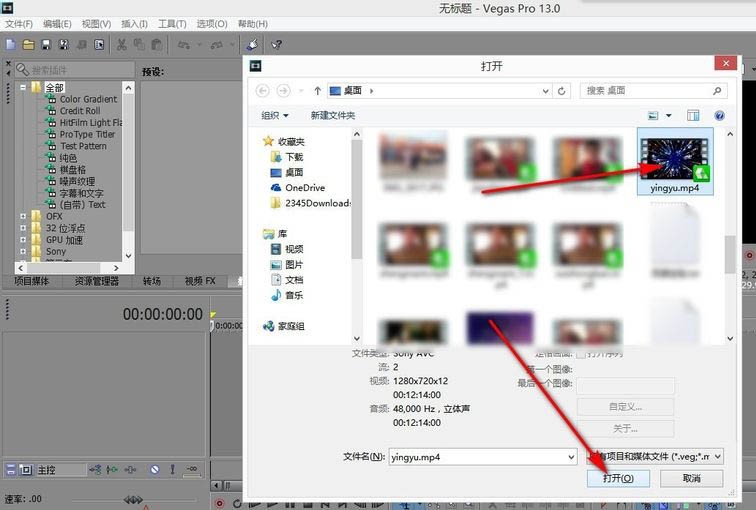Screen dimensions: 756x510
Task: Click the track Mute icon
Action: pyautogui.click(x=154, y=469)
